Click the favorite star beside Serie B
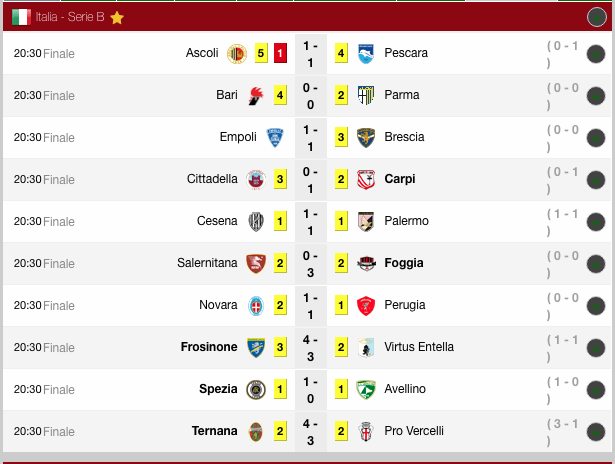This screenshot has width=615, height=464. 117,18
